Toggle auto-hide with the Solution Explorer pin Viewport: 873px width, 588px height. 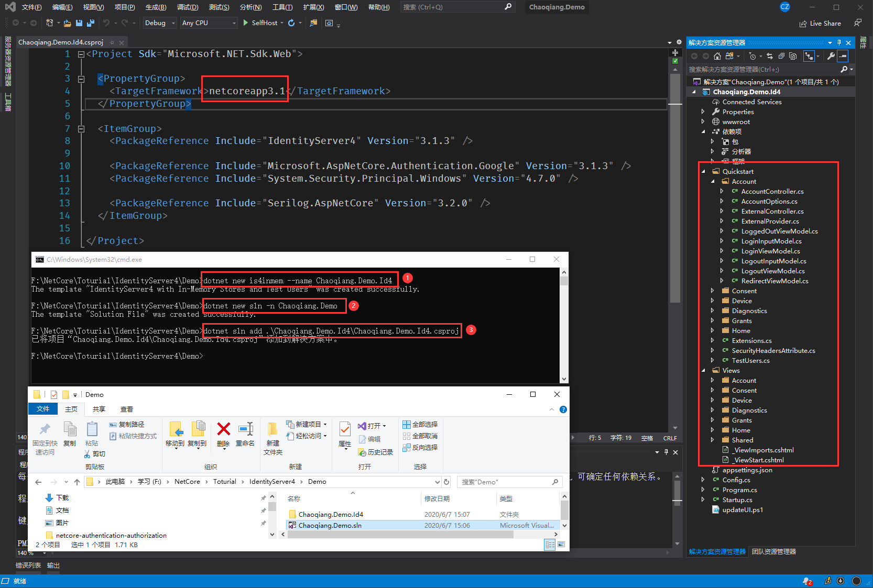click(839, 42)
